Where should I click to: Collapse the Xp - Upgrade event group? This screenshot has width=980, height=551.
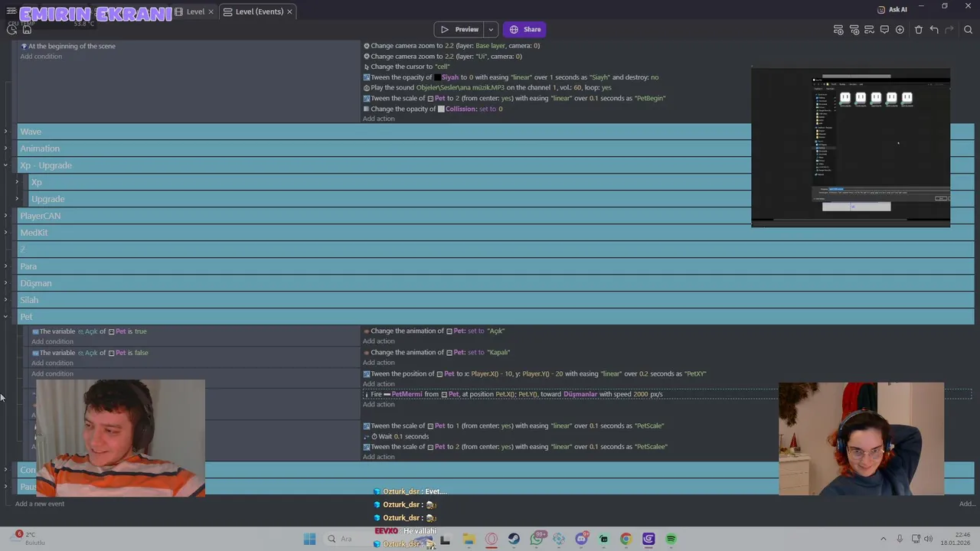coord(5,165)
